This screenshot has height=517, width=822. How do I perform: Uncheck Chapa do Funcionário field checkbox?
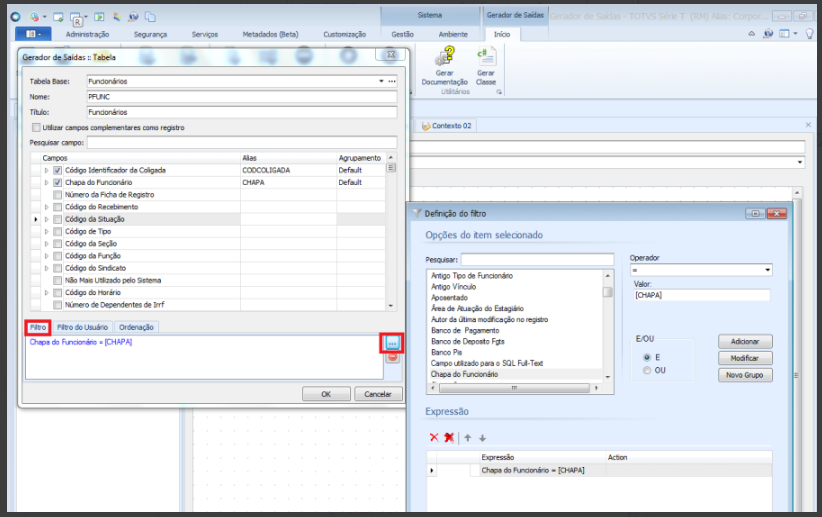pyautogui.click(x=58, y=182)
